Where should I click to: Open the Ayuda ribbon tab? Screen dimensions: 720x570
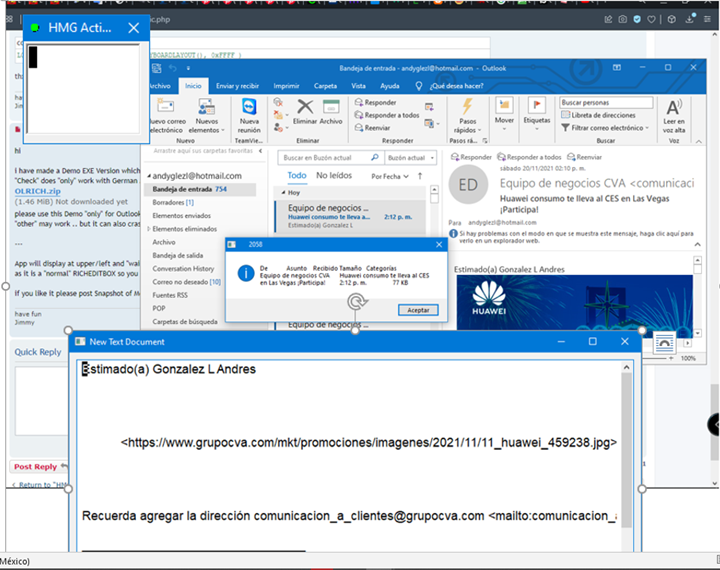coord(389,86)
